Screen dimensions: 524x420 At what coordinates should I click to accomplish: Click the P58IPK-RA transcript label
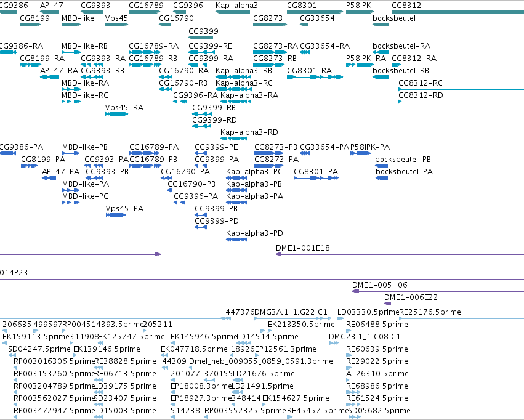click(x=366, y=58)
